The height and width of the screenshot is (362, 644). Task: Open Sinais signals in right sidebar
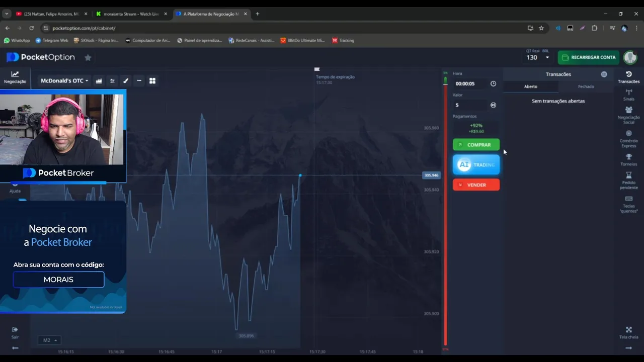[628, 95]
